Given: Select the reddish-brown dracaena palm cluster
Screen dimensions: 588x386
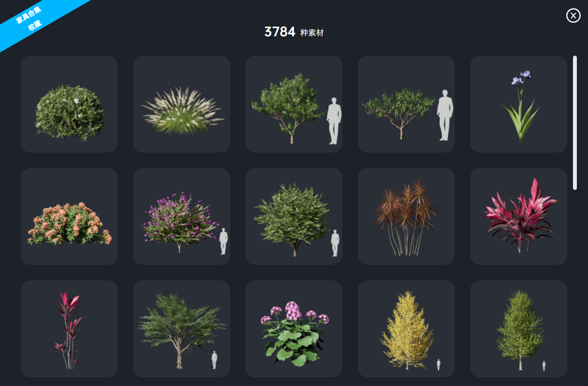Looking at the screenshot, I should [406, 216].
